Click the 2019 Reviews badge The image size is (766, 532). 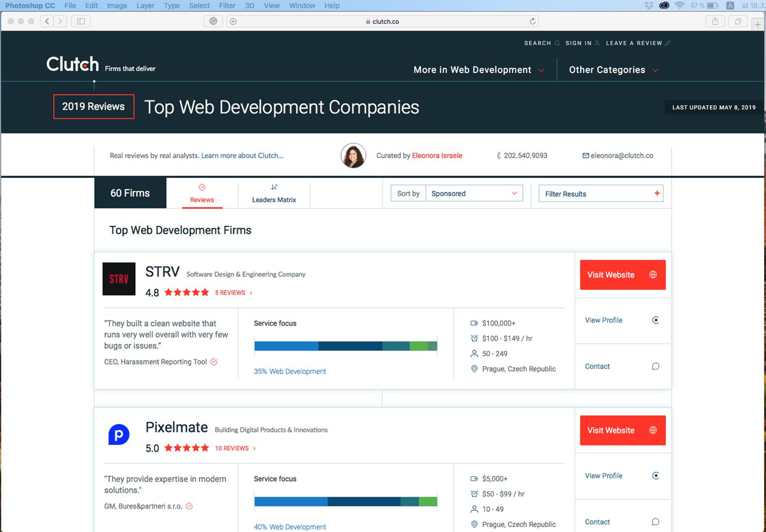(x=94, y=106)
